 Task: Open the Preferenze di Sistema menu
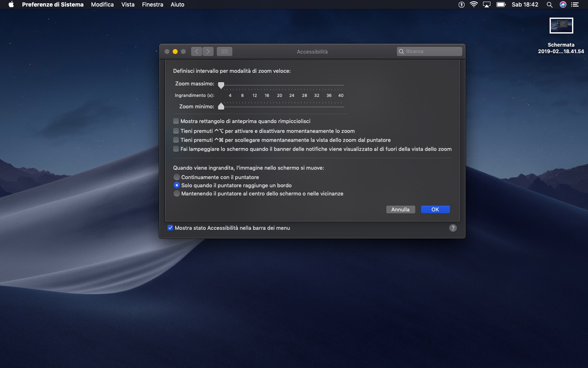[x=53, y=4]
